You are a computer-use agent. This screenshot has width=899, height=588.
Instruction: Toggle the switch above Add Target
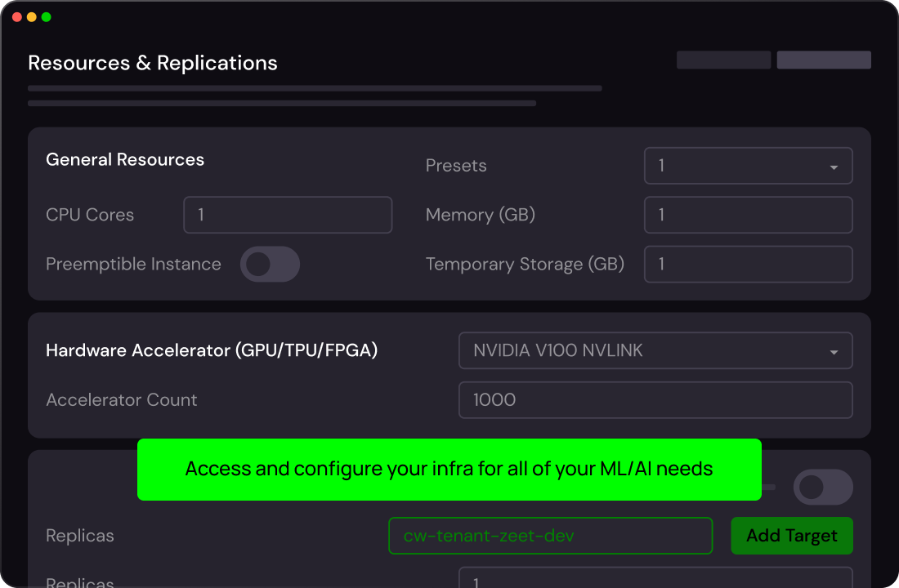coord(822,488)
